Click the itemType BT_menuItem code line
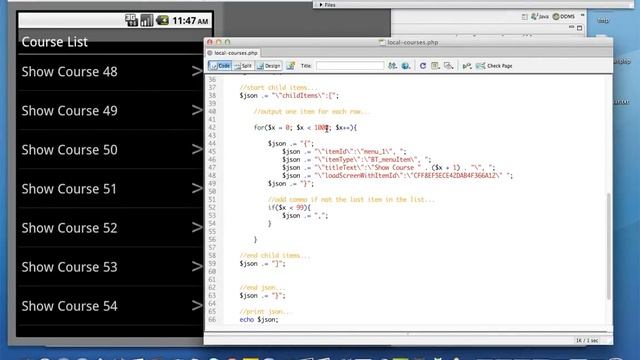Viewport: 640px width, 360px height. tap(356, 160)
